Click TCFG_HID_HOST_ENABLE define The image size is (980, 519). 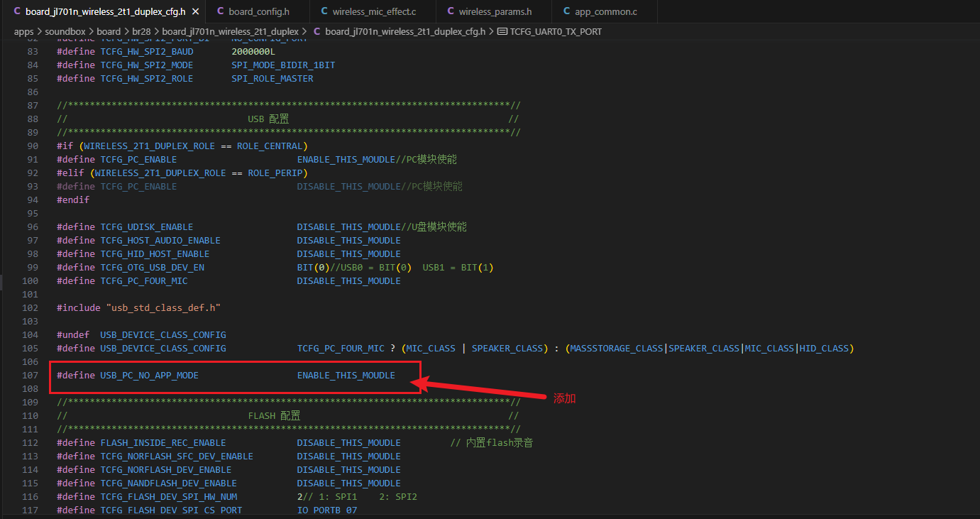[155, 253]
